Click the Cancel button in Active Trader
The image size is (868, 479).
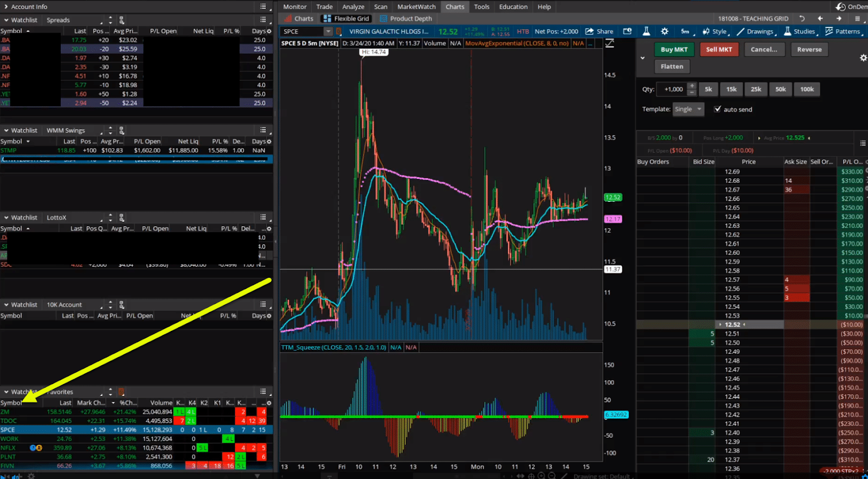tap(764, 49)
